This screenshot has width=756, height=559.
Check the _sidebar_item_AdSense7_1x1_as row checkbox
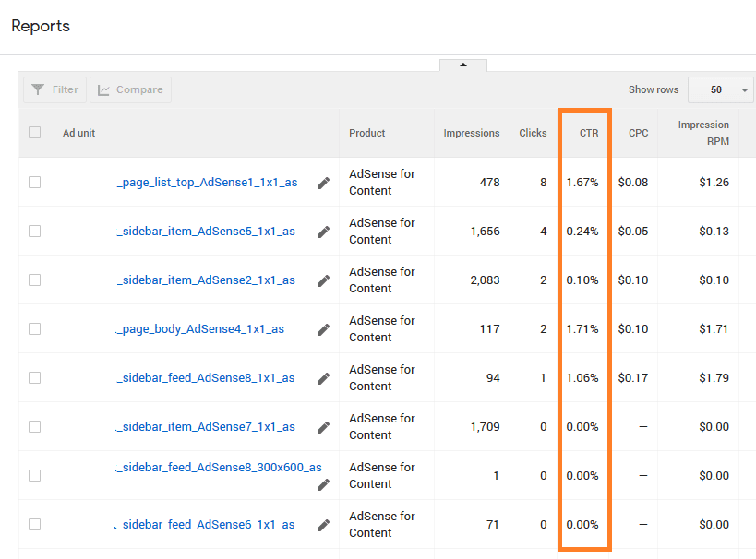35,426
